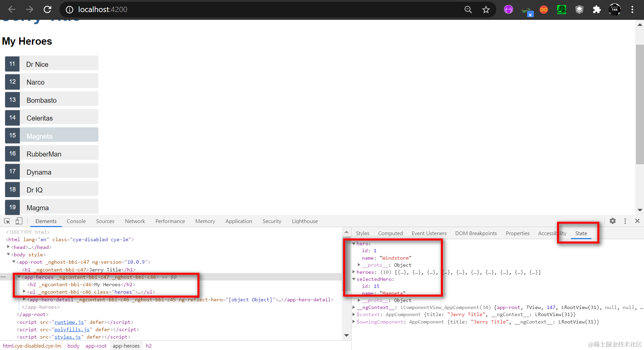Viewport: 644px width, 350px height.
Task: Expand the app-hero-detail node
Action: (x=25, y=299)
